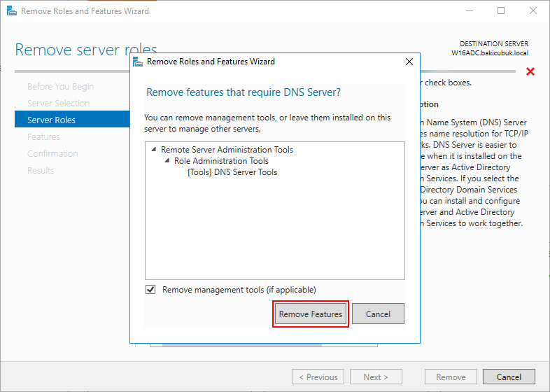
Task: Click the Next button
Action: [376, 377]
